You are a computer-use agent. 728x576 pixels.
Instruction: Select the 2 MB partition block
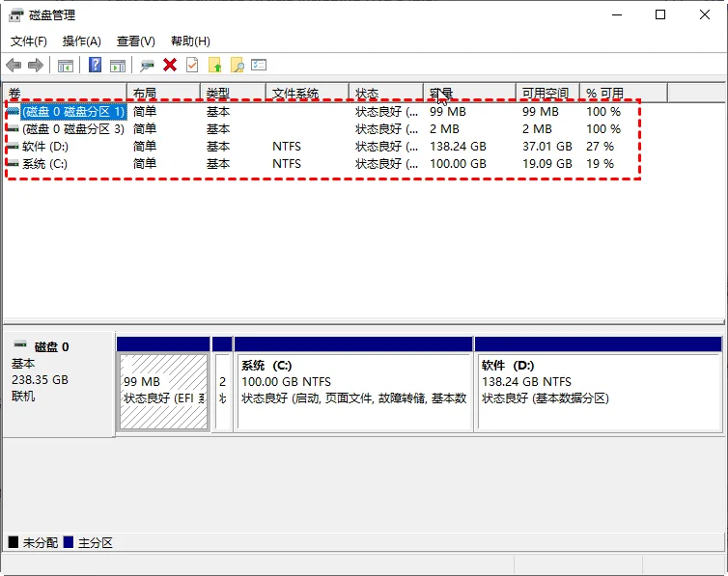coord(222,391)
